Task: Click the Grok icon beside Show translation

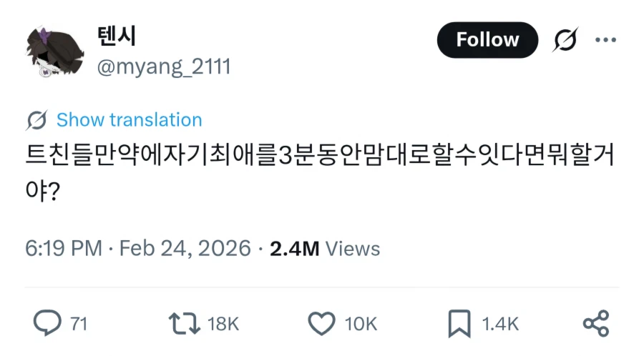Action: point(36,120)
